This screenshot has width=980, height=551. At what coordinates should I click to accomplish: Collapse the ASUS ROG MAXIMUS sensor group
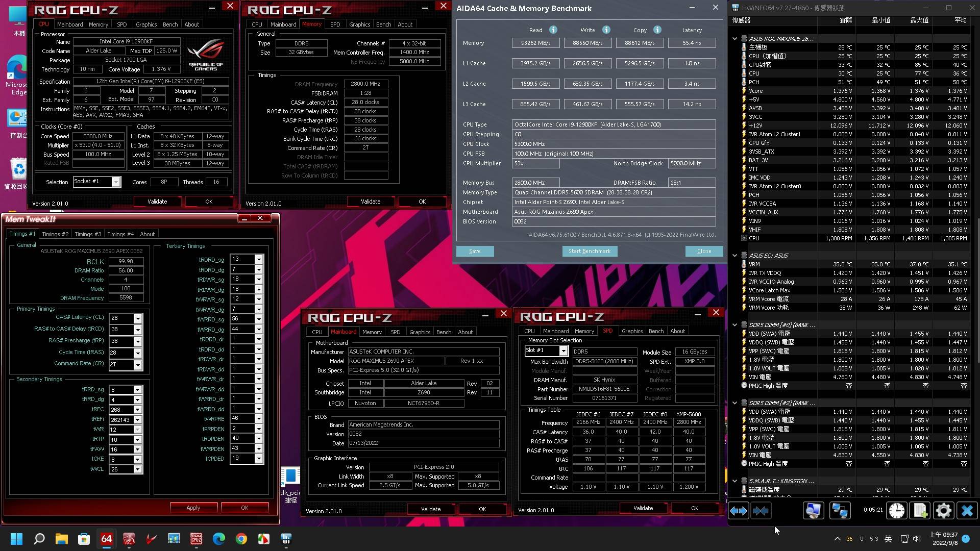(734, 39)
